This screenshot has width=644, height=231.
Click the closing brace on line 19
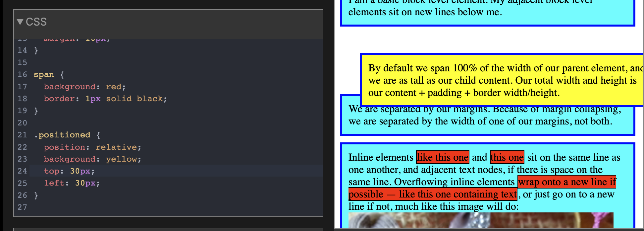[36, 111]
